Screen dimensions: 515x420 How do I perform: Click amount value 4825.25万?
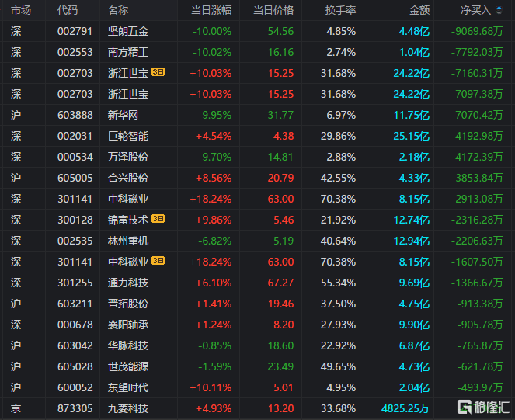click(405, 409)
